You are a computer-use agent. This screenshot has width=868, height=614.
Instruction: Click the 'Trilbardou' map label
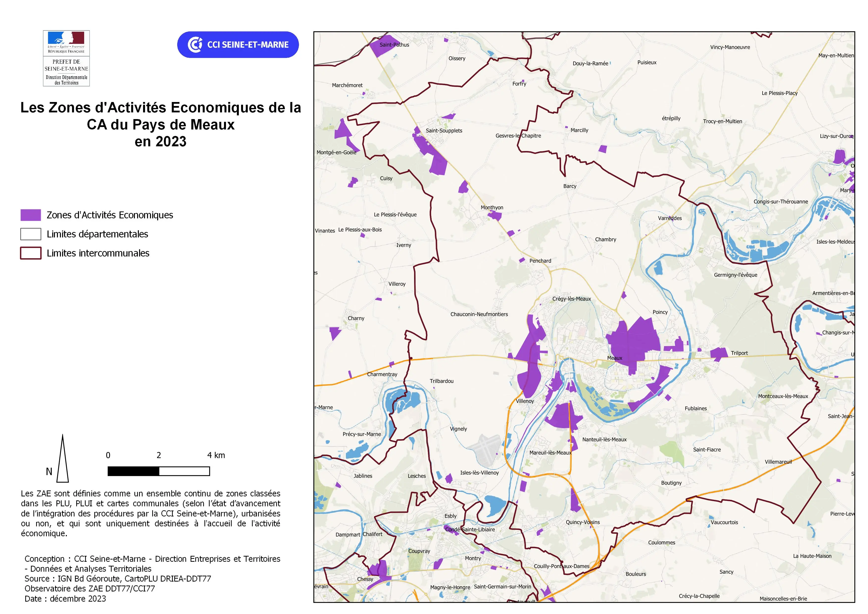(x=442, y=381)
